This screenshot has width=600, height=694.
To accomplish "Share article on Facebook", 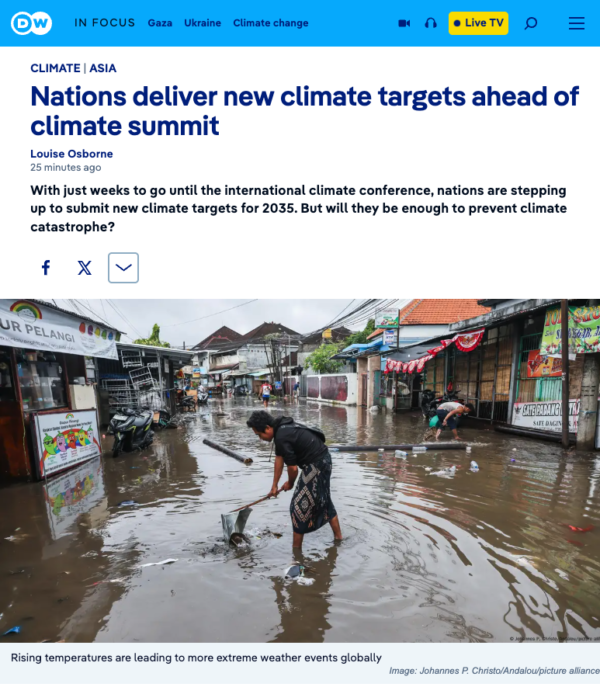I will pos(46,268).
